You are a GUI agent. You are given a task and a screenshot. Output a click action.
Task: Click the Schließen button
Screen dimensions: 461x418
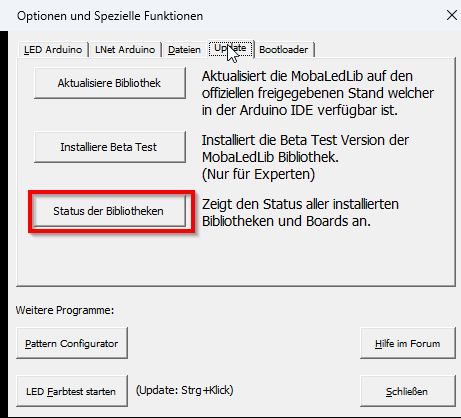pyautogui.click(x=408, y=391)
